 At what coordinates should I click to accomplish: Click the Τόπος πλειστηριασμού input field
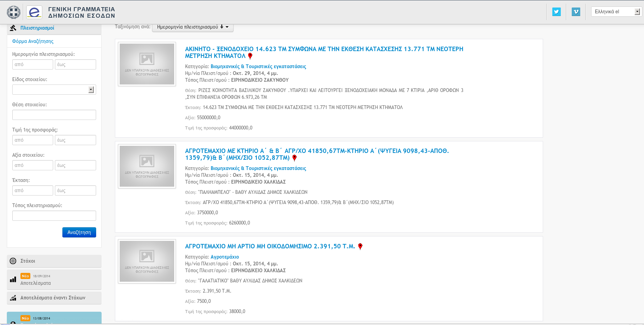(x=54, y=216)
